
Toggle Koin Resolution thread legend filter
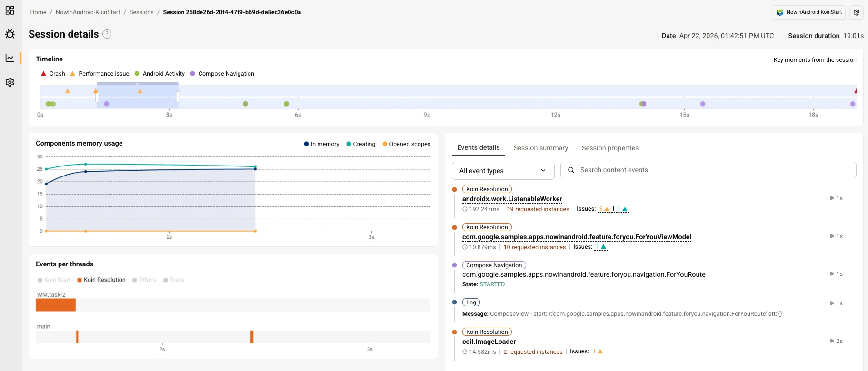(x=101, y=280)
